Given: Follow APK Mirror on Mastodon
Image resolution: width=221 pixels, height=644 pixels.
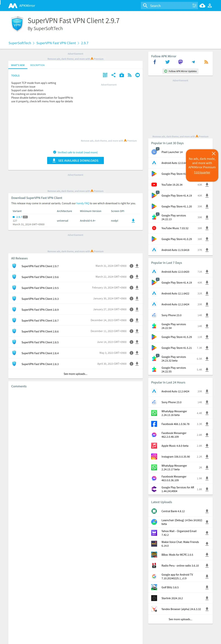Looking at the screenshot, I should click(x=180, y=62).
